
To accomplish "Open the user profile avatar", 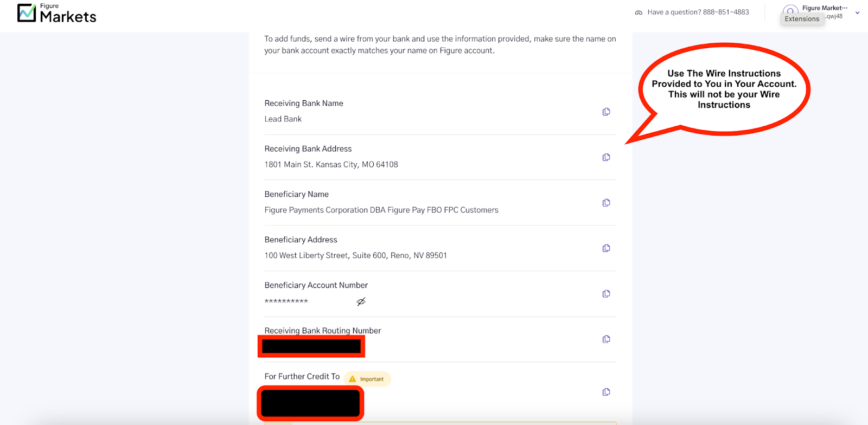I will click(790, 10).
